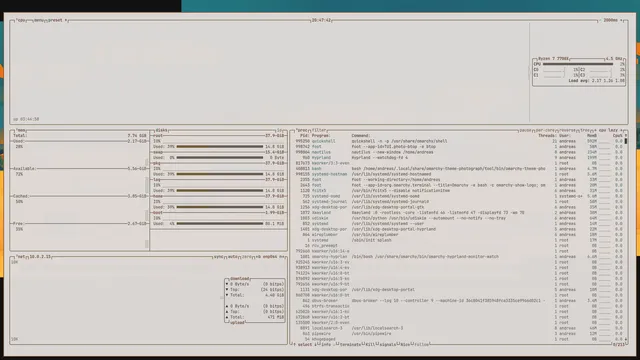The height and width of the screenshot is (360, 640).
Task: Toggle per-core process CPU display
Action: click(x=545, y=130)
